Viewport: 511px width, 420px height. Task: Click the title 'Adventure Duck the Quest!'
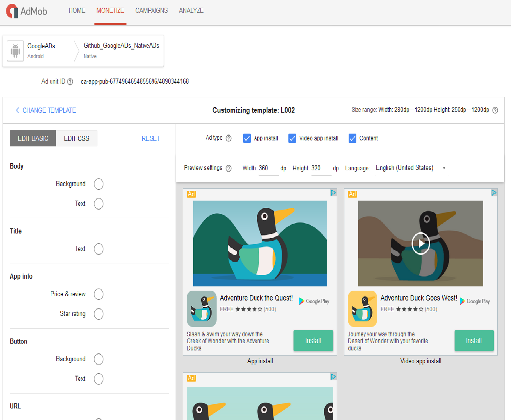256,298
